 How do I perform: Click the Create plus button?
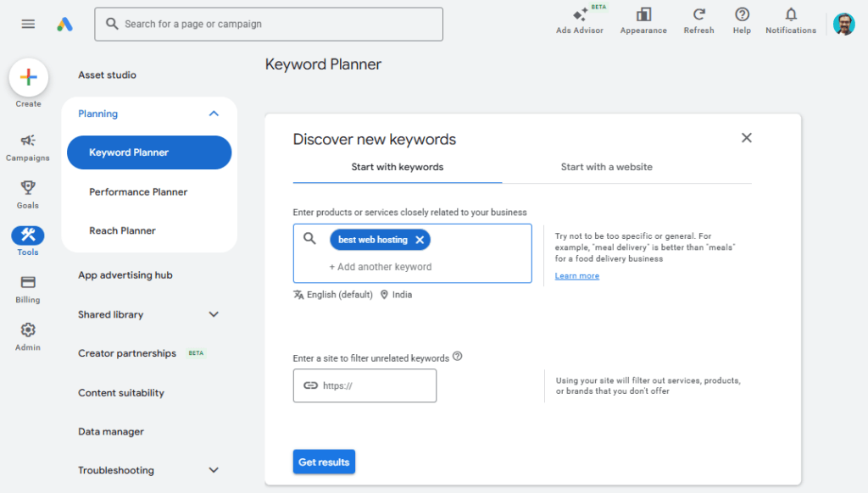pos(28,77)
